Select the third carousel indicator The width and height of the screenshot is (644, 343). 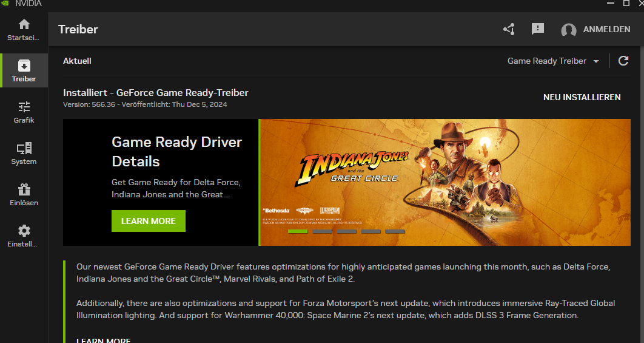(346, 231)
